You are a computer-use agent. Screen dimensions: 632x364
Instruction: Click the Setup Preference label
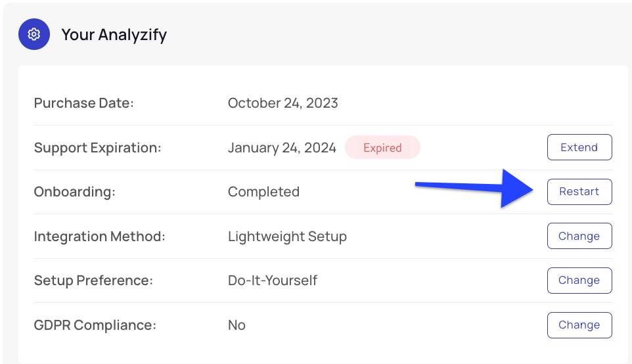click(93, 281)
